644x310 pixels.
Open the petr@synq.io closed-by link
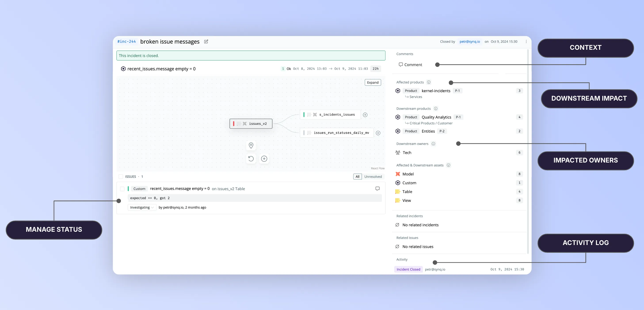point(469,42)
